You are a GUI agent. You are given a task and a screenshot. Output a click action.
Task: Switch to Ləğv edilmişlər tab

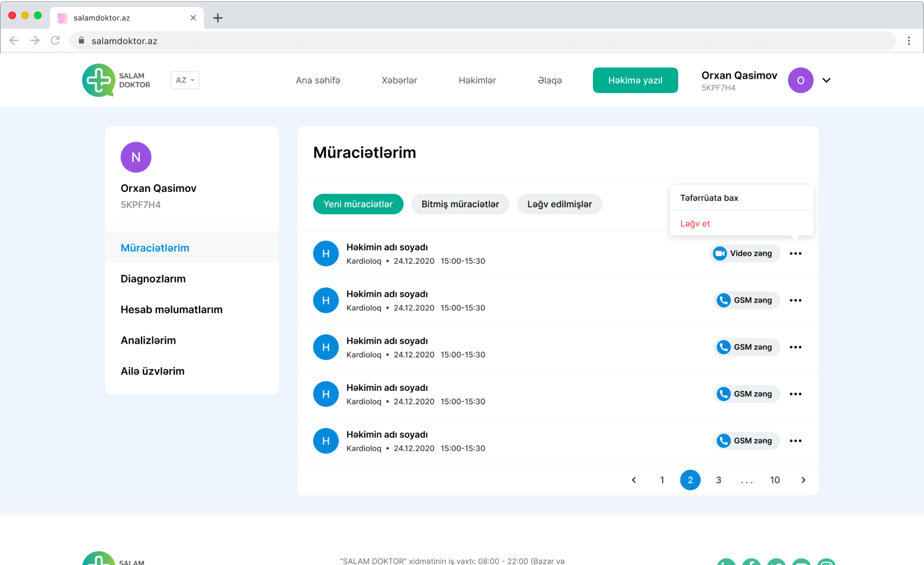tap(559, 204)
